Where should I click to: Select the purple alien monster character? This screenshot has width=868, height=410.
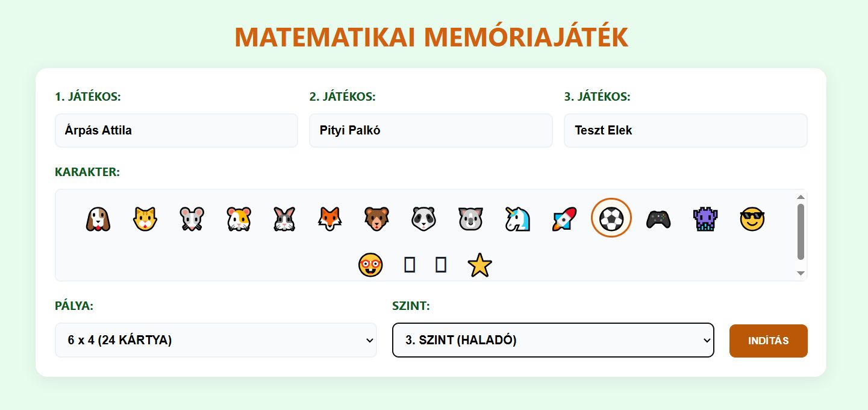click(x=705, y=219)
